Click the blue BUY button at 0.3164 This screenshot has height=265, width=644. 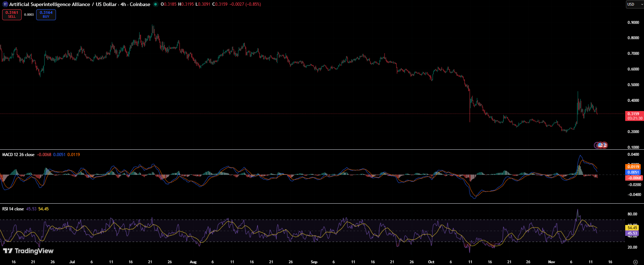coord(46,15)
